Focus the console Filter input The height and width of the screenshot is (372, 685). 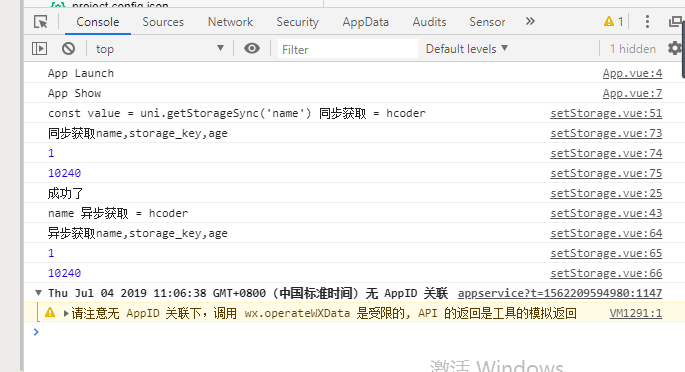pos(347,49)
